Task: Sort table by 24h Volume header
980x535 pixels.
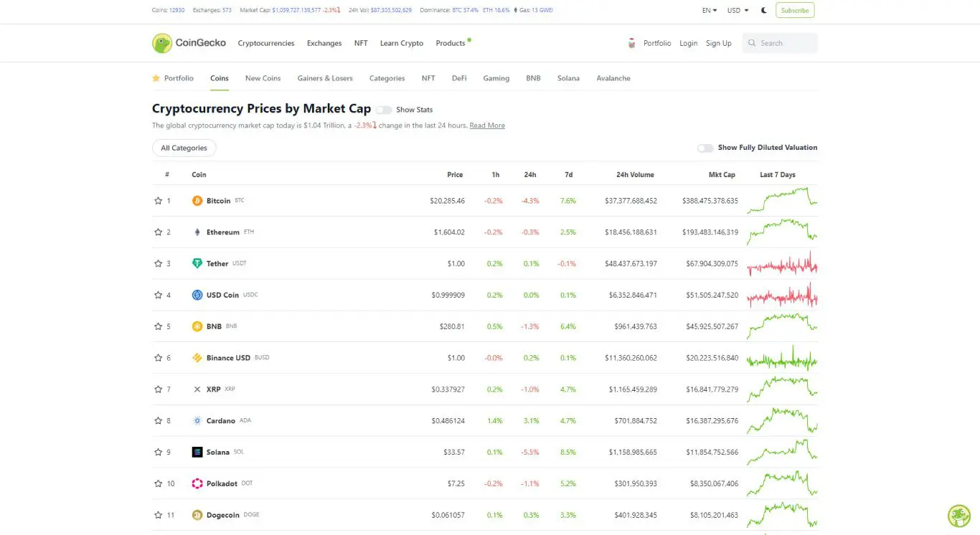Action: (x=635, y=175)
